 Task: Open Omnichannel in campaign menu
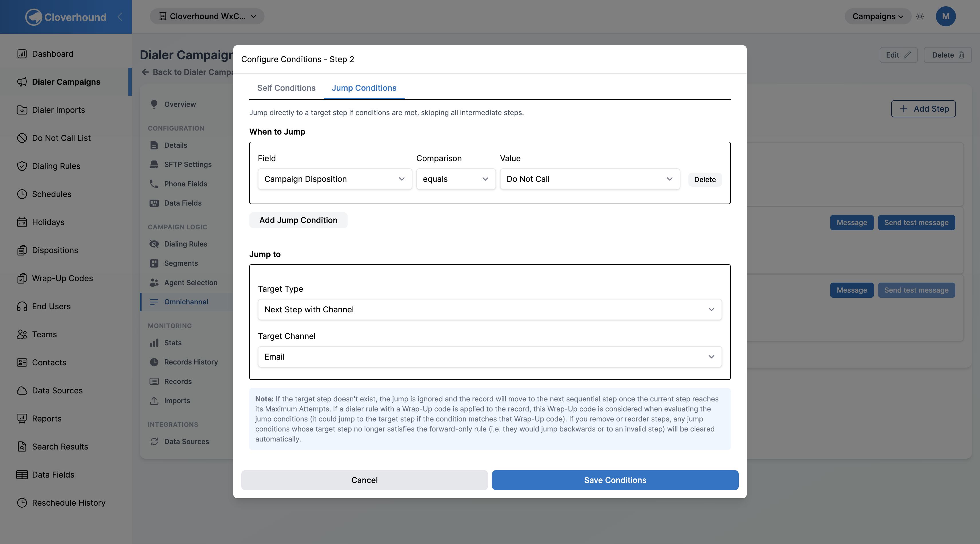pyautogui.click(x=186, y=302)
